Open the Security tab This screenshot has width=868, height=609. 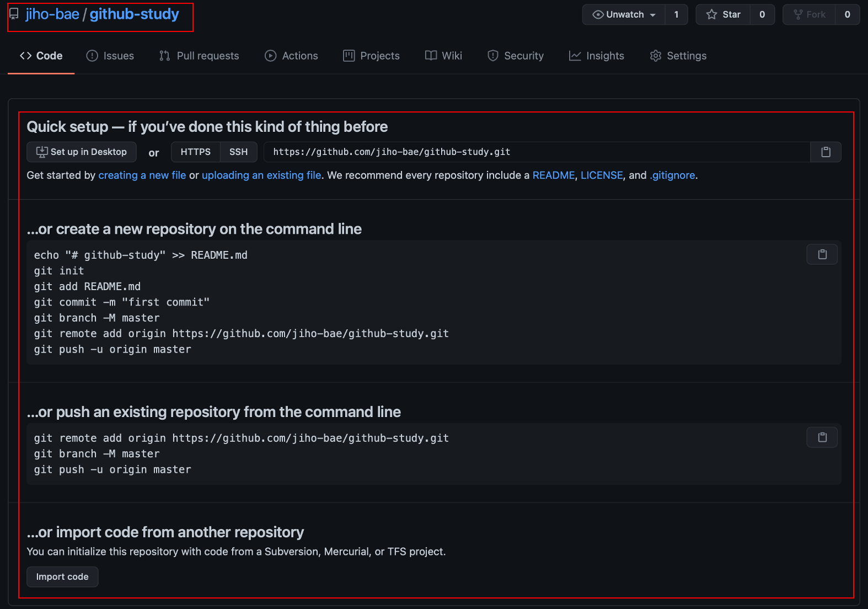pyautogui.click(x=516, y=56)
